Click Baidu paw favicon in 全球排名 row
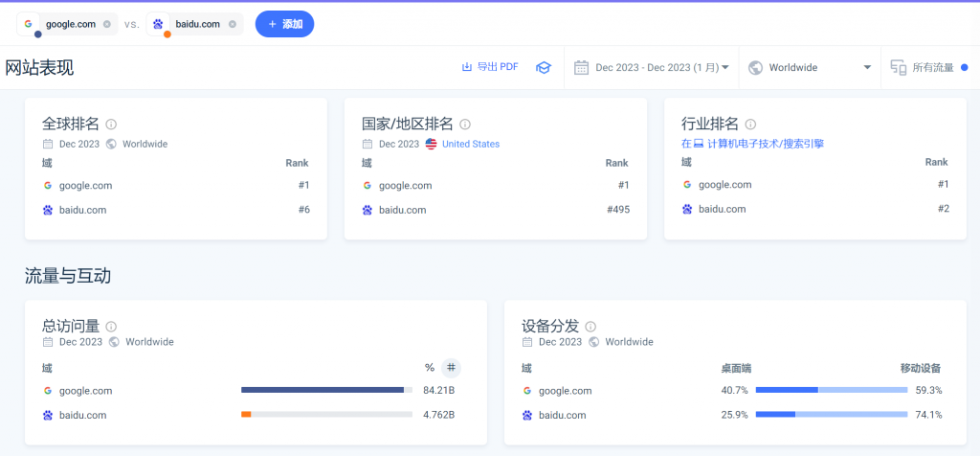The height and width of the screenshot is (456, 980). (x=48, y=210)
